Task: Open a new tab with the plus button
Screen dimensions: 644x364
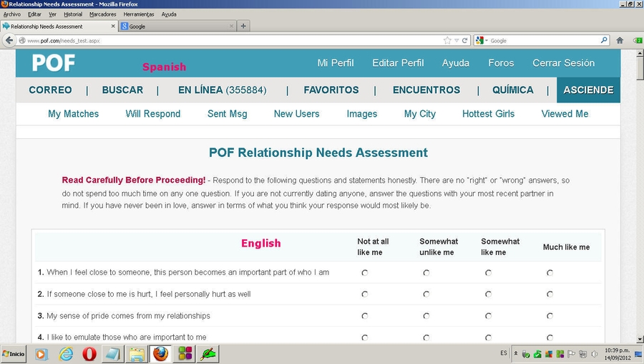Action: pyautogui.click(x=243, y=27)
